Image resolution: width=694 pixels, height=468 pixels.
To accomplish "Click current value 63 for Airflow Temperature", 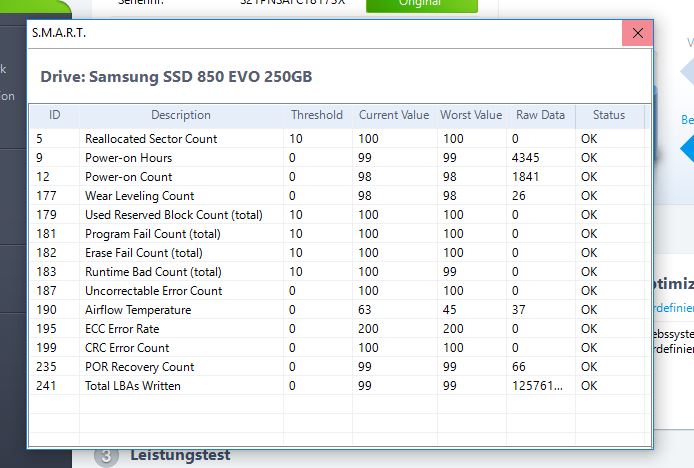I will coord(365,310).
